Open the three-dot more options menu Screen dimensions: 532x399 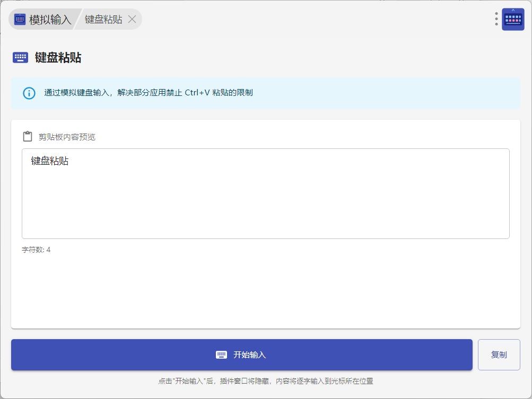[496, 19]
